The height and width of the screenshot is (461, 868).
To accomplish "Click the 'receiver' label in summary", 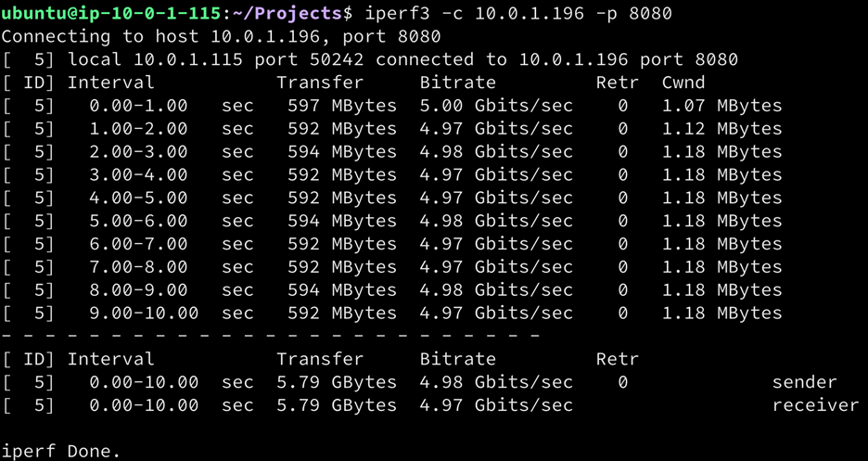I will (x=815, y=405).
